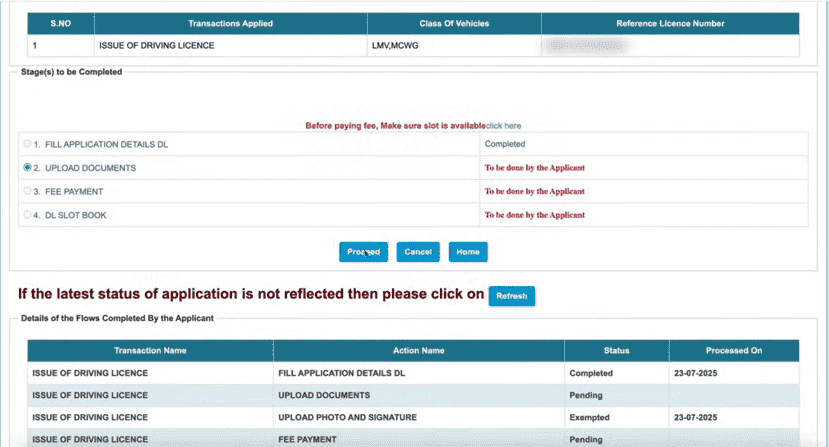Click the Status column header in flows table
The image size is (829, 447).
pyautogui.click(x=616, y=351)
